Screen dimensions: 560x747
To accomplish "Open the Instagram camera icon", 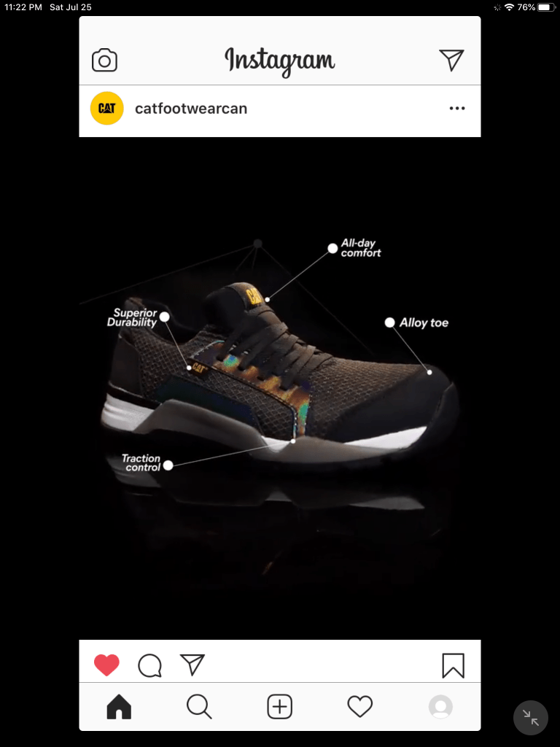I will click(x=104, y=60).
